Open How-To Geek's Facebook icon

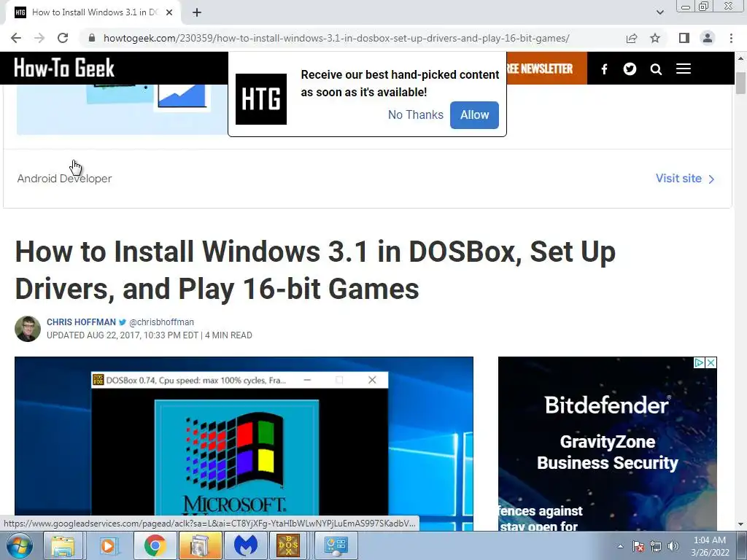pos(604,69)
